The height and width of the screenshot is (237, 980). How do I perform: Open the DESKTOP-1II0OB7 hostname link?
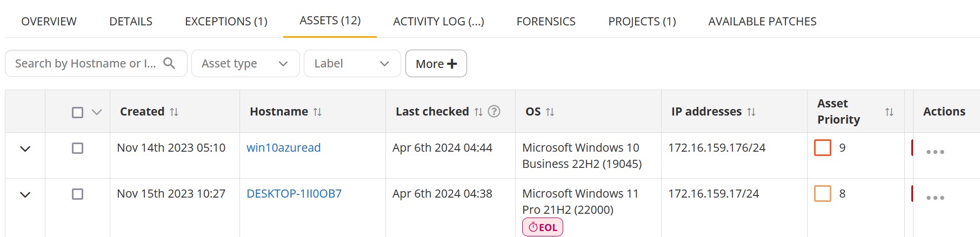point(294,194)
